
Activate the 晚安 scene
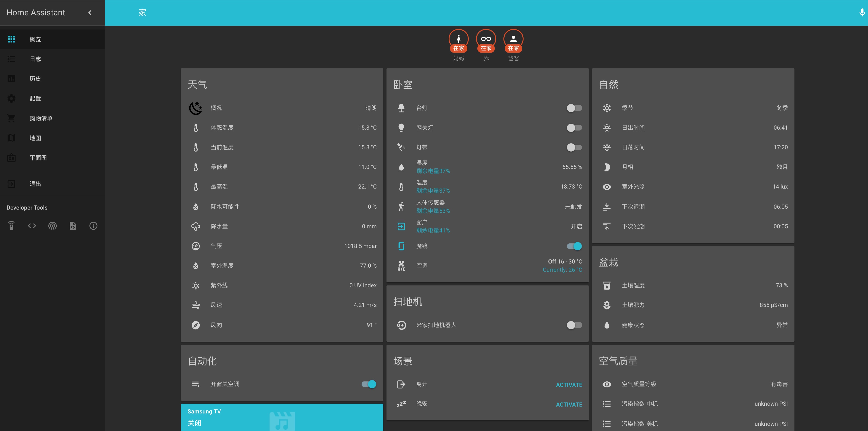coord(569,404)
